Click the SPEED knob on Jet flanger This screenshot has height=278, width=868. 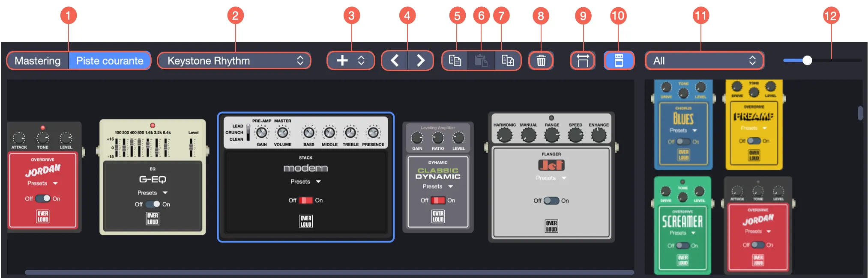click(x=575, y=136)
